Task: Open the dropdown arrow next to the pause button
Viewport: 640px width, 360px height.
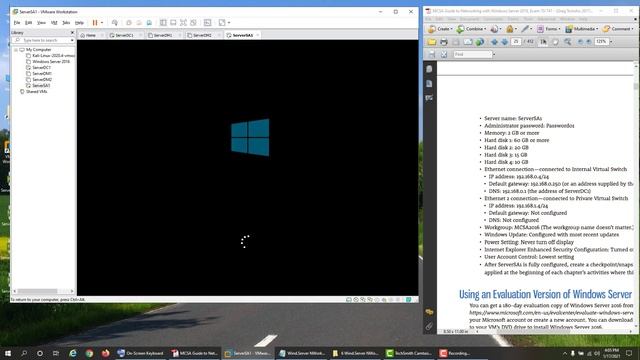Action: [x=102, y=23]
